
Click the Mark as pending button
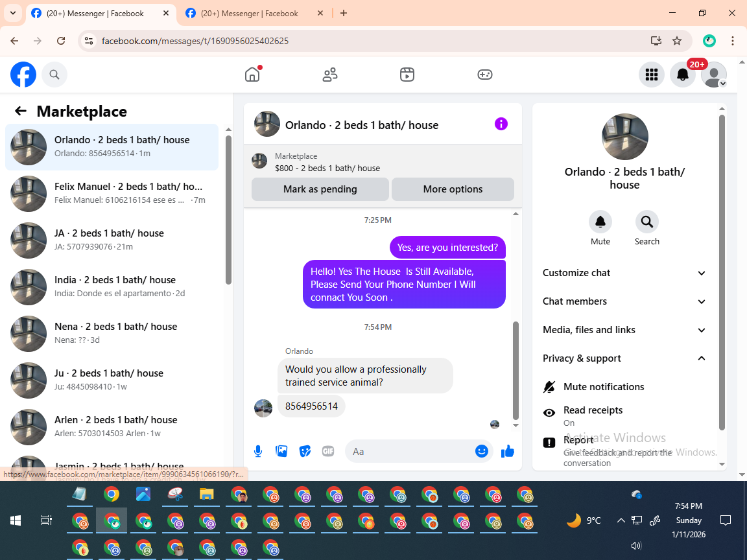(x=320, y=189)
